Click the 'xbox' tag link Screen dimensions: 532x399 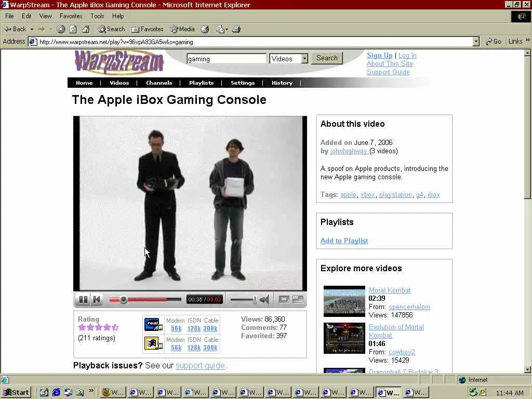tap(367, 195)
